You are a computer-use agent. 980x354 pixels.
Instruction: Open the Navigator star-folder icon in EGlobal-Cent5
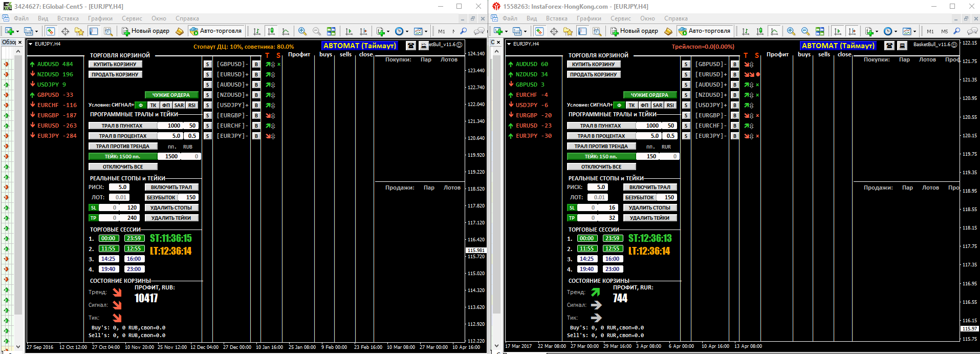pyautogui.click(x=79, y=31)
